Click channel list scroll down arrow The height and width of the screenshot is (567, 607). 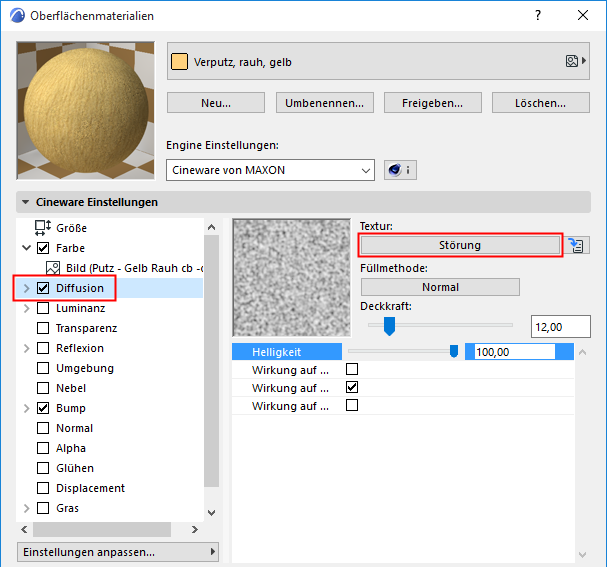(211, 513)
